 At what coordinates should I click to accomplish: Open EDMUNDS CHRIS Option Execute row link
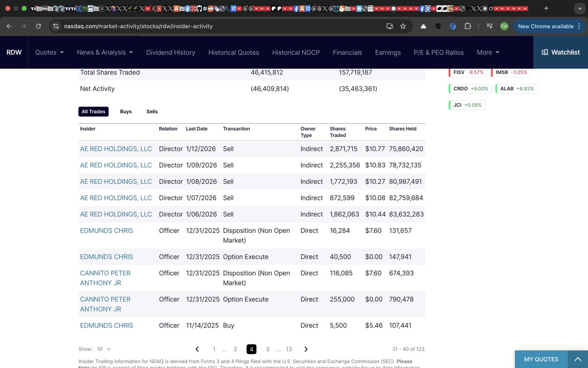point(106,257)
